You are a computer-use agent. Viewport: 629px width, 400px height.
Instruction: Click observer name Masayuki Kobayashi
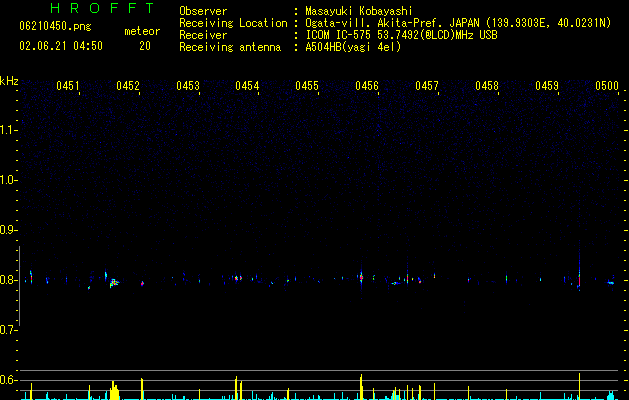(359, 11)
